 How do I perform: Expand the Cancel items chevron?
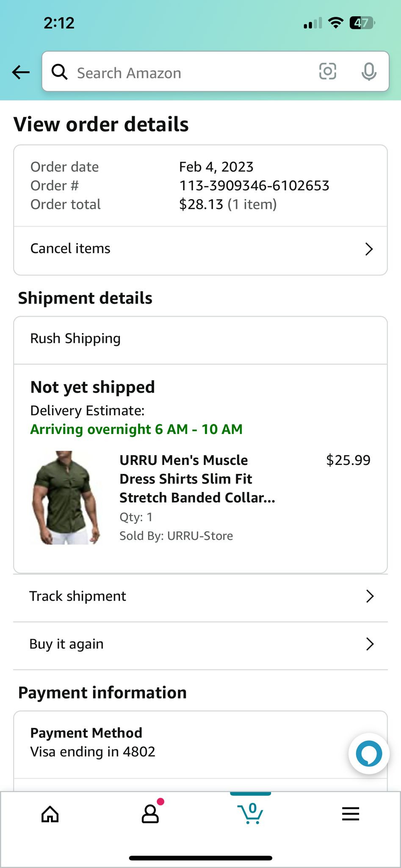[369, 249]
